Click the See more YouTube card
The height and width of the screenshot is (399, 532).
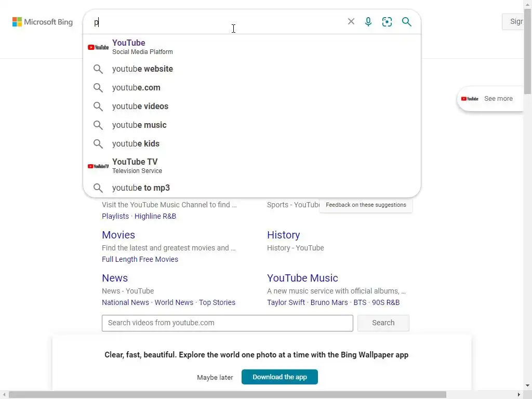tap(490, 99)
